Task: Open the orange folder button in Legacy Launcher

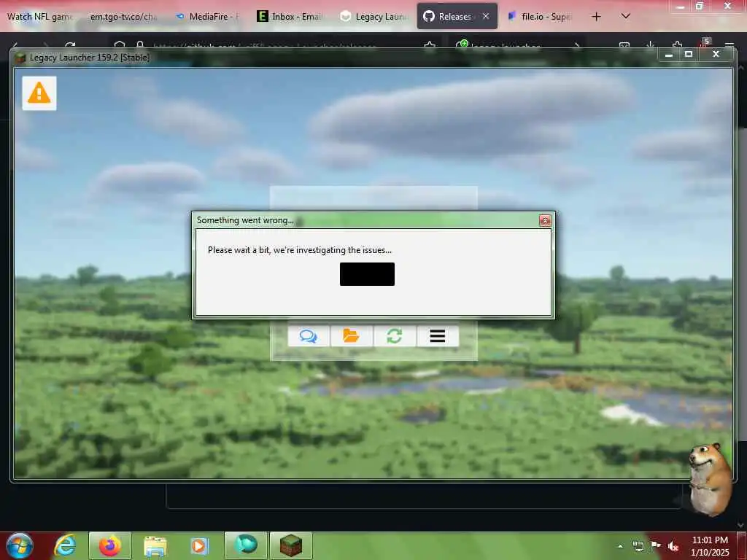Action: click(352, 336)
